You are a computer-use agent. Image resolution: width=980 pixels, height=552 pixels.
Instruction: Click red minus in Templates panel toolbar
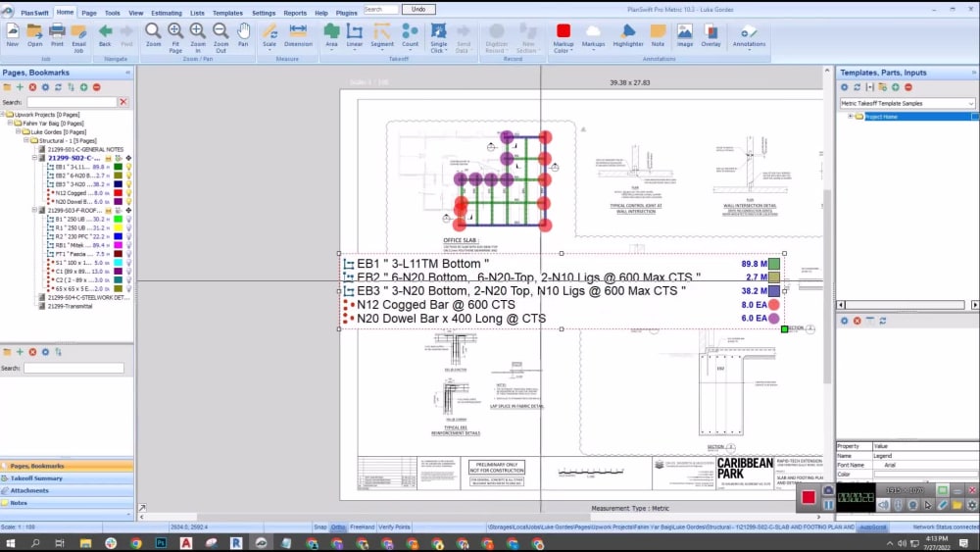pyautogui.click(x=908, y=87)
